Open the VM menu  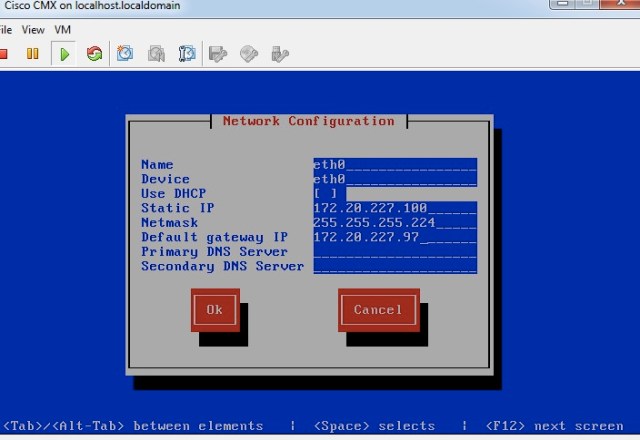(63, 29)
